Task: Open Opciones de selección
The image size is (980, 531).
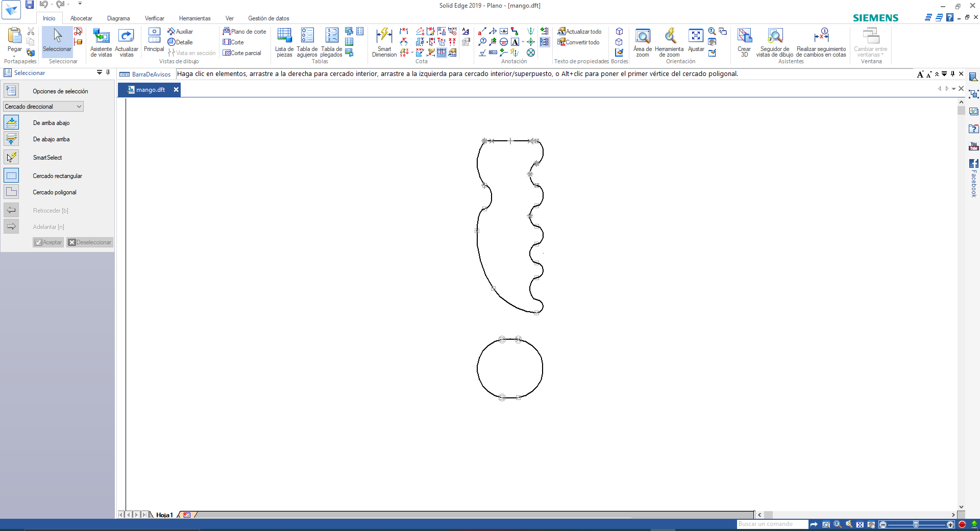Action: click(11, 91)
